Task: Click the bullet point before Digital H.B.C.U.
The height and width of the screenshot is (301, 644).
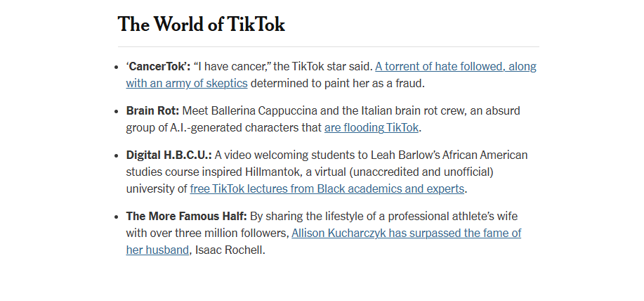Action: [117, 156]
